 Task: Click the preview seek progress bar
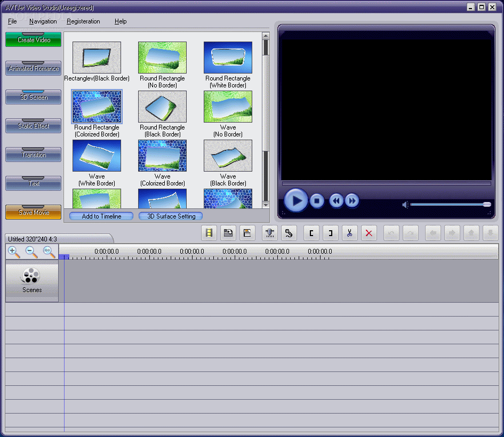pos(386,184)
